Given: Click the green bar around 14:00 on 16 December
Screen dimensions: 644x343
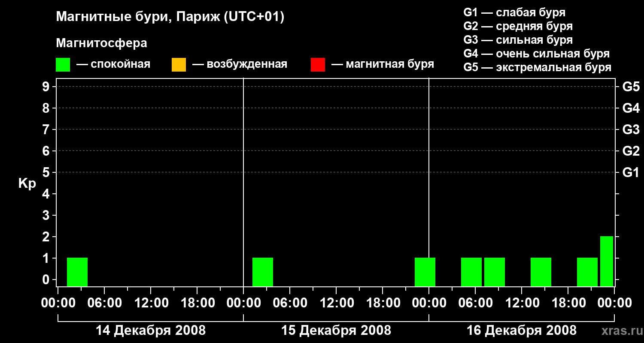Looking at the screenshot, I should click(x=541, y=272).
